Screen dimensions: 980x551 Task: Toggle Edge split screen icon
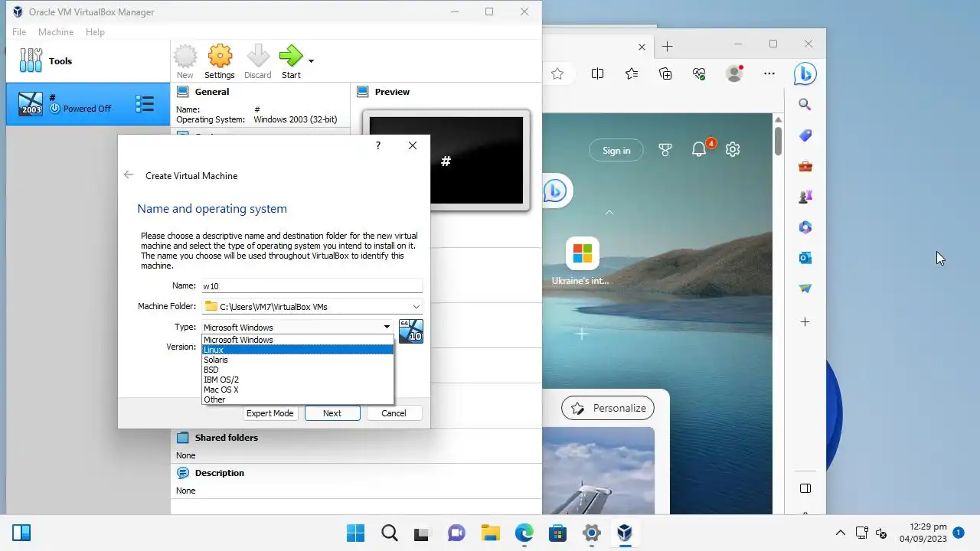click(x=597, y=73)
